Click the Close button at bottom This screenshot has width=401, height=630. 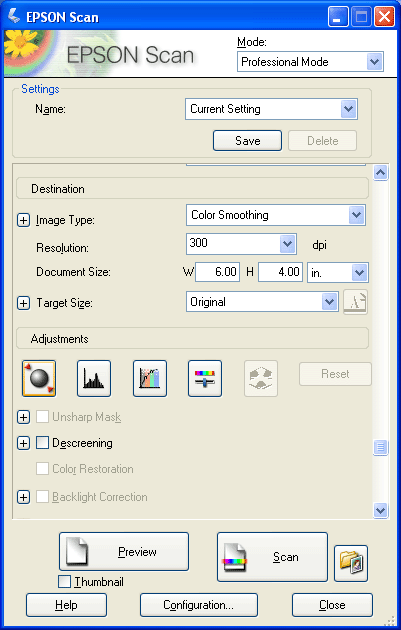coord(332,605)
